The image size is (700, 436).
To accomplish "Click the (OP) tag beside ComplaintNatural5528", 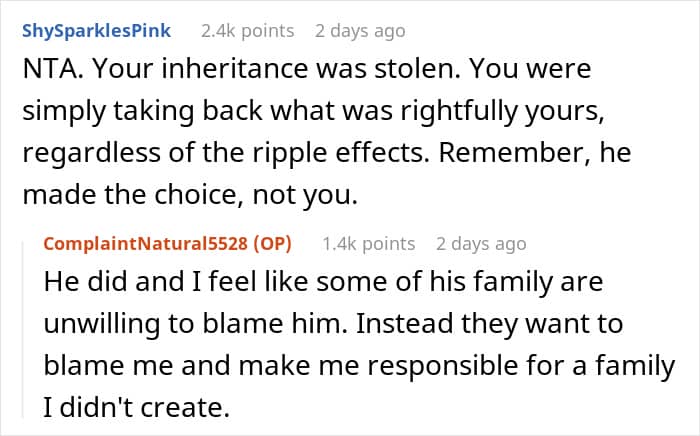I will click(272, 244).
